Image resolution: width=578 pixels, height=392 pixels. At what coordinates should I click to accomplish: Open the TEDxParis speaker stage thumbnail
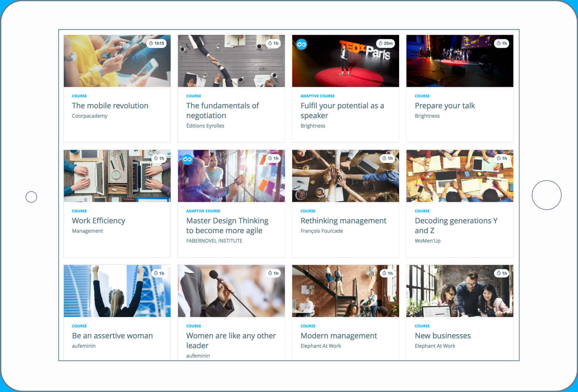[346, 61]
